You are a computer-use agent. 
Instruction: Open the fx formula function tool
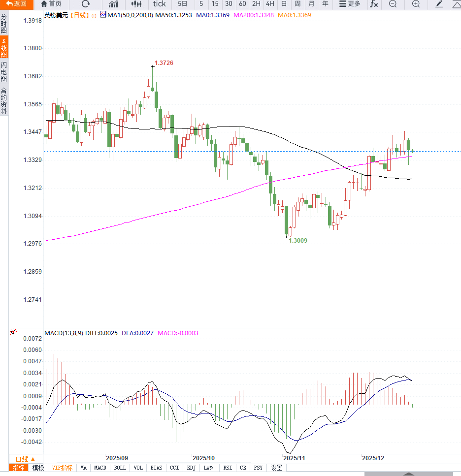pos(374,4)
